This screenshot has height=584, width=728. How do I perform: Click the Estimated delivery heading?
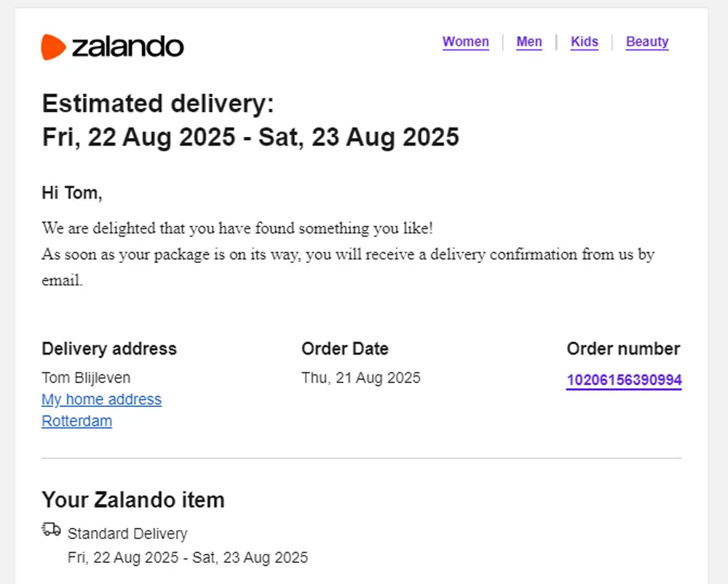(x=158, y=104)
